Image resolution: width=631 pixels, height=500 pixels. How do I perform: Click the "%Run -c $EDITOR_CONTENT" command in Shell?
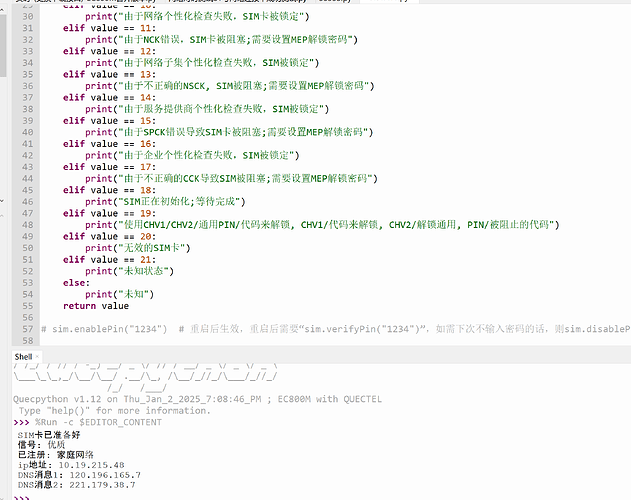click(98, 422)
